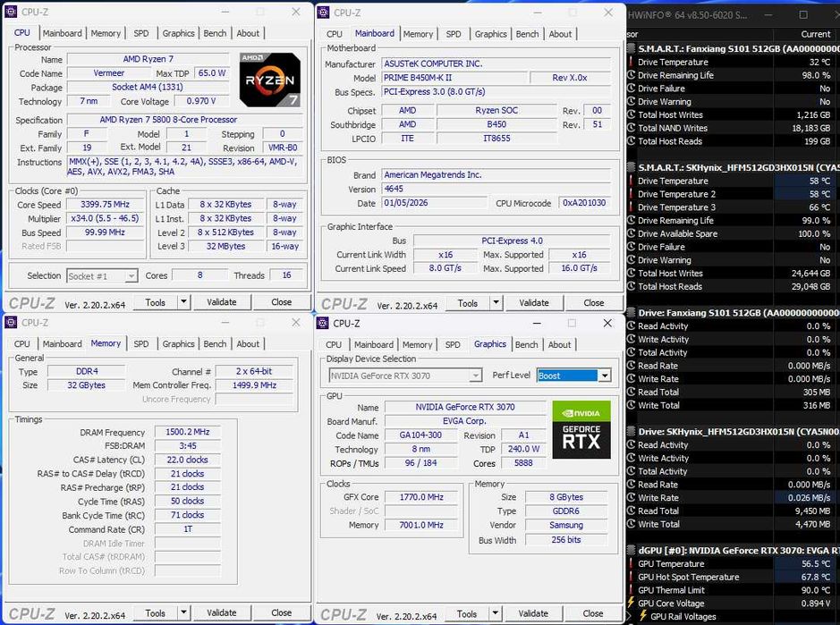Image resolution: width=840 pixels, height=625 pixels.
Task: Click the circular icon beside Total NAND Writes
Action: [631, 128]
